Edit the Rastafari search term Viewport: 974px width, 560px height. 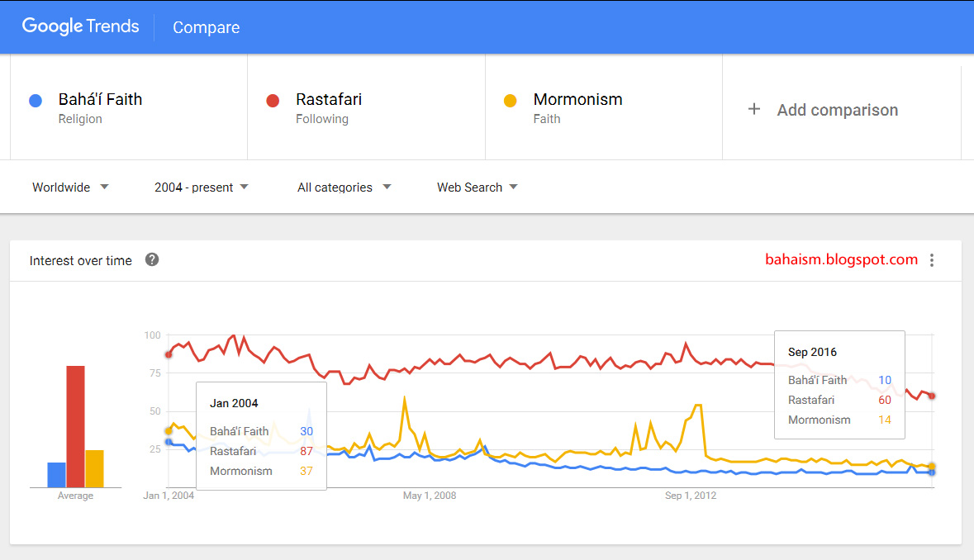coord(329,100)
